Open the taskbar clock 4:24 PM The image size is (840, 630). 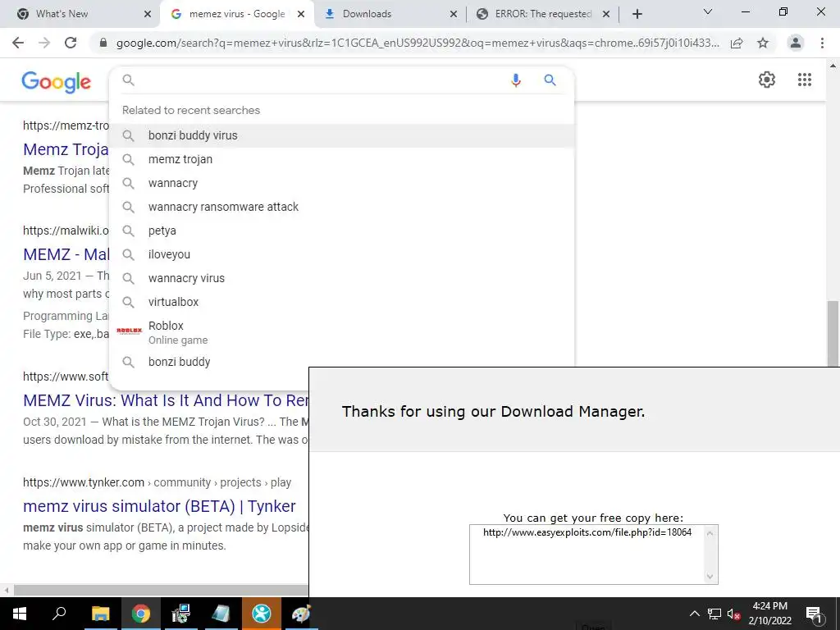769,614
